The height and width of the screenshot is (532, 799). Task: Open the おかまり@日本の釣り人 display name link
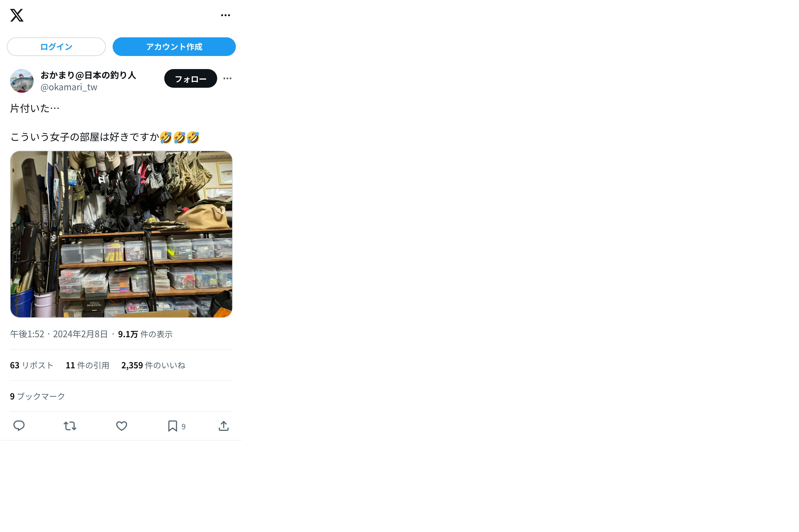pos(88,75)
